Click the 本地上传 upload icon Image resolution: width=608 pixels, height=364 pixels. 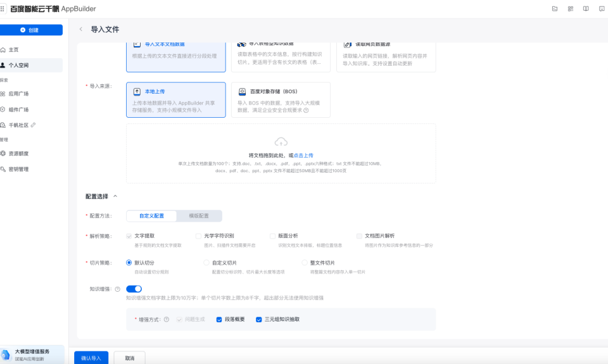(137, 92)
